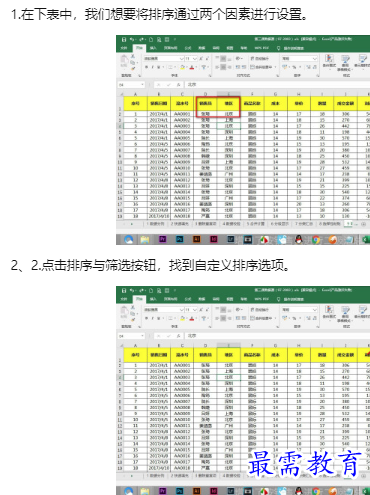Screen dimensions: 370x495
Task: Open File Explorer folder in first screenshot taskbar
Action: (x=145, y=239)
